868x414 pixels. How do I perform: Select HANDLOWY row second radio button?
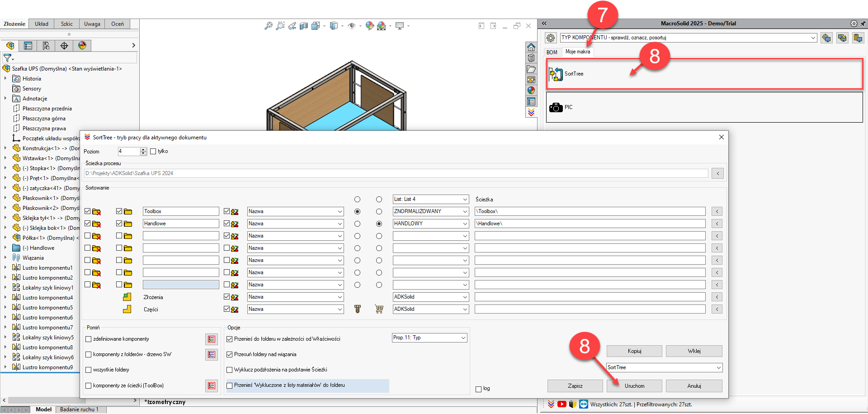coord(379,224)
